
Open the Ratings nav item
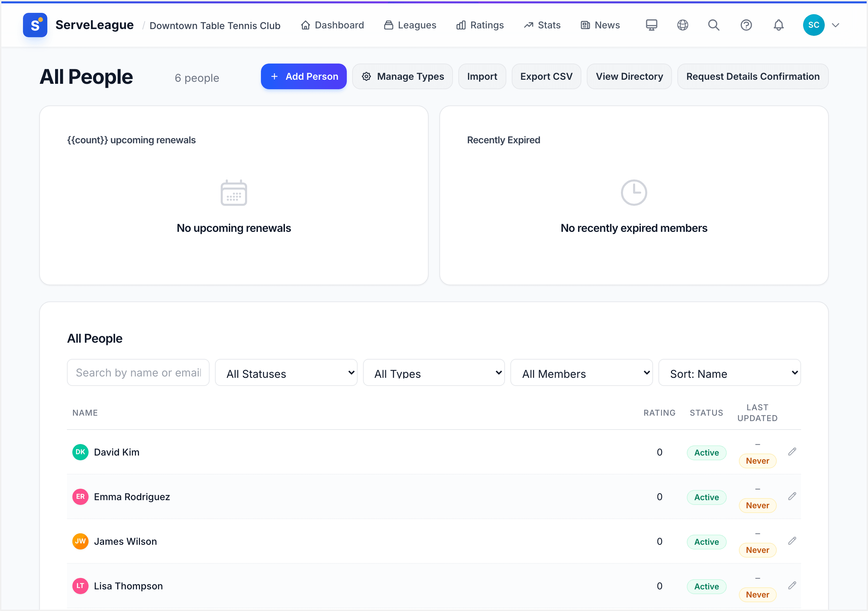[480, 25]
